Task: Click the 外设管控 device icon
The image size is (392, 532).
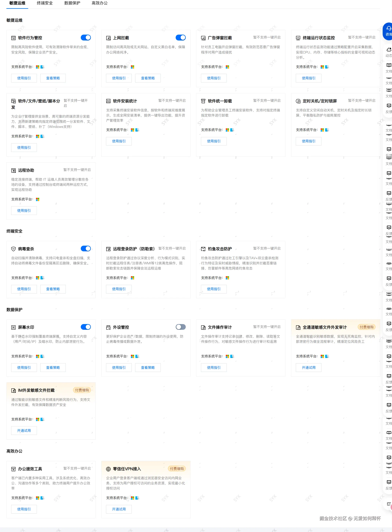Action: tap(108, 327)
